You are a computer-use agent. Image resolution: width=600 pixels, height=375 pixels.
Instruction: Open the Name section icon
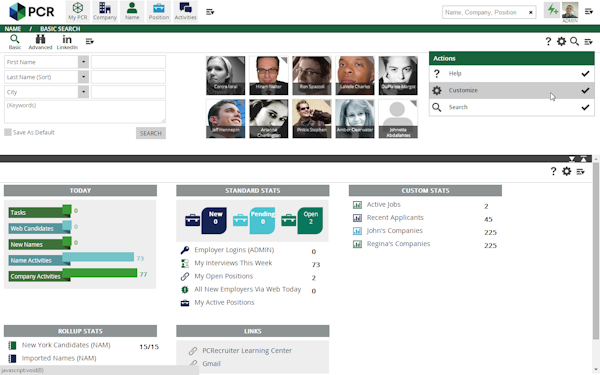pos(132,11)
